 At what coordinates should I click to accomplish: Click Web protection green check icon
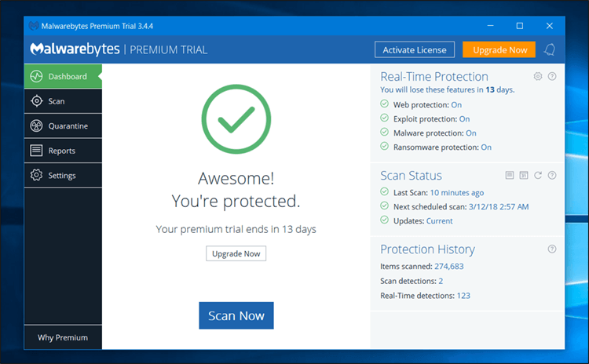(384, 104)
